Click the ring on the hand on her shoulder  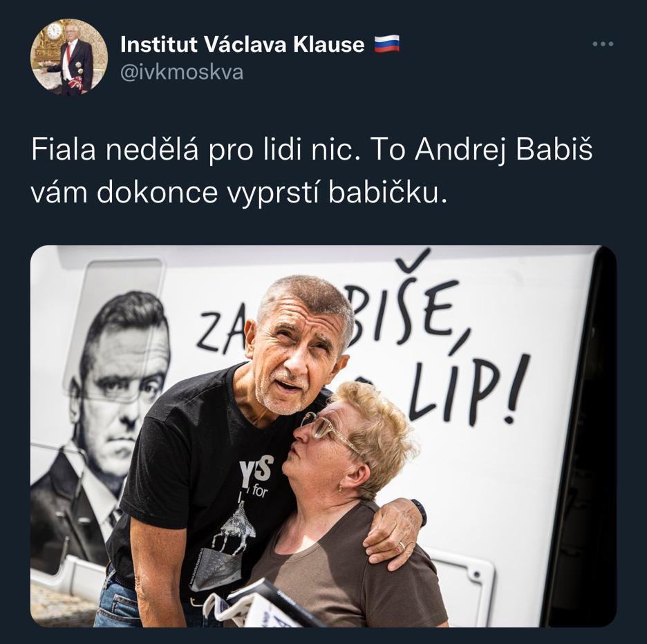[401, 547]
